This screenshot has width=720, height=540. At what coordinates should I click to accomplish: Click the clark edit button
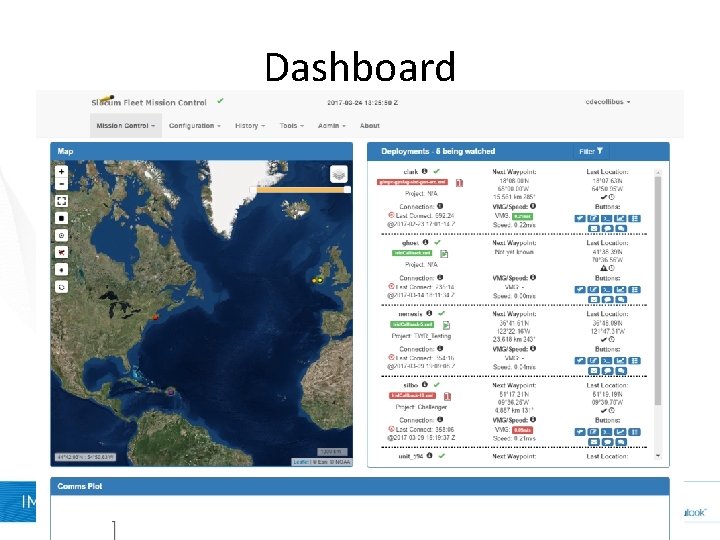pos(593,219)
